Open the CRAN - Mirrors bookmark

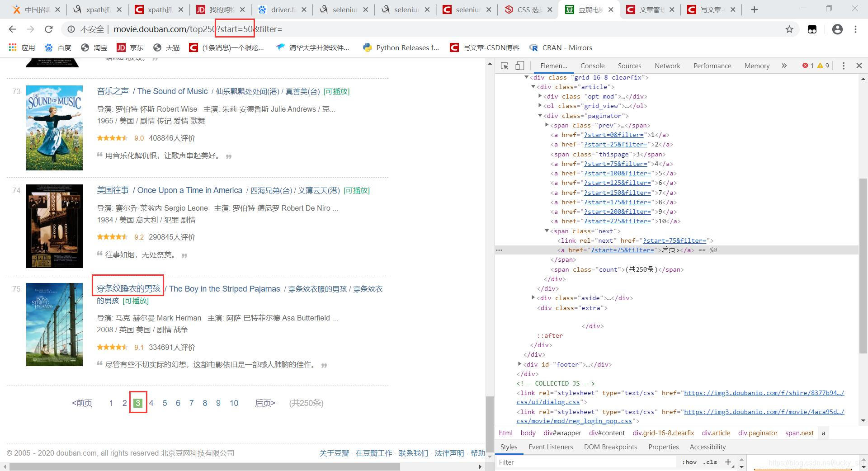[561, 47]
